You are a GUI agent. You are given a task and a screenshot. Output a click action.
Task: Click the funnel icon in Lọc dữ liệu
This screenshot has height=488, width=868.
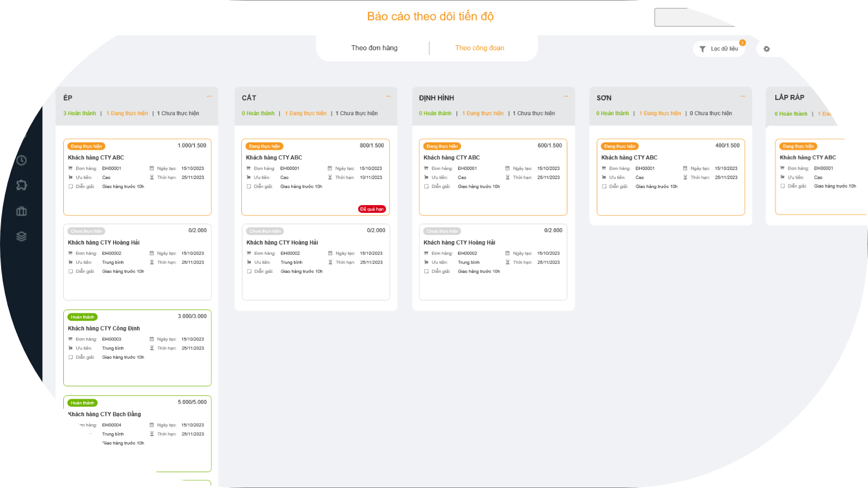pos(702,49)
